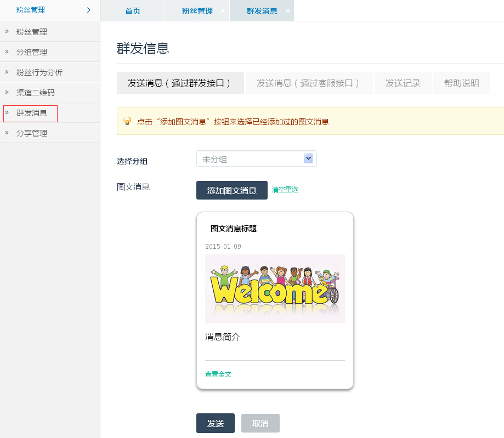Image resolution: width=504 pixels, height=438 pixels.
Task: Open 粉丝管理 in the sidebar
Action: 32,32
